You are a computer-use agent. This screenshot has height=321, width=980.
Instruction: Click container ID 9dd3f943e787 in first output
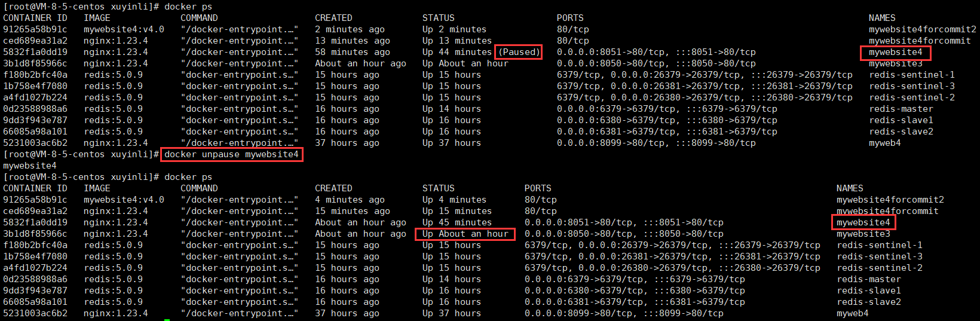[x=35, y=120]
